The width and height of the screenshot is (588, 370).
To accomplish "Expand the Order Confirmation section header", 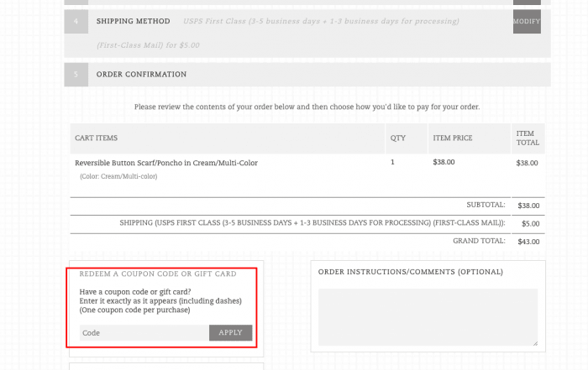I will tap(141, 75).
